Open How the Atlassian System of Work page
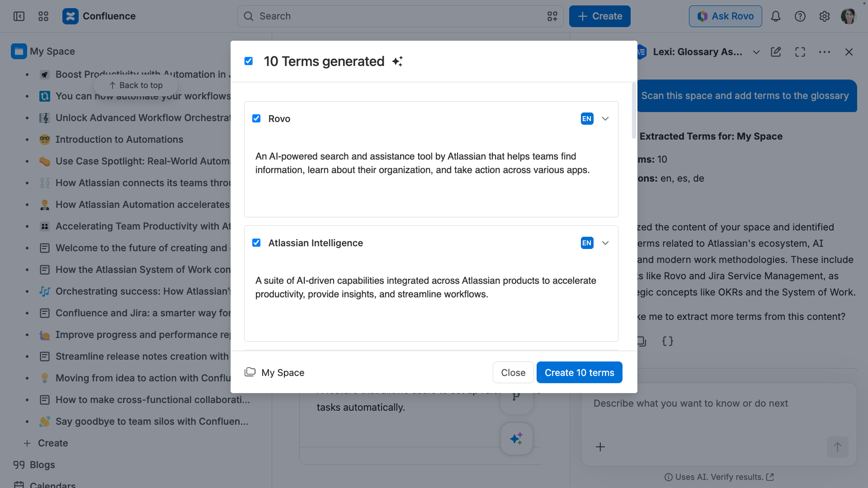 point(143,270)
